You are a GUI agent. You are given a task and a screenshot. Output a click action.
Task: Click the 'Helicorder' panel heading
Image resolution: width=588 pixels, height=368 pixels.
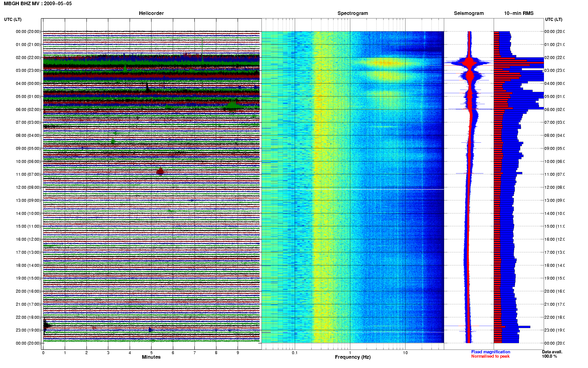pyautogui.click(x=151, y=13)
